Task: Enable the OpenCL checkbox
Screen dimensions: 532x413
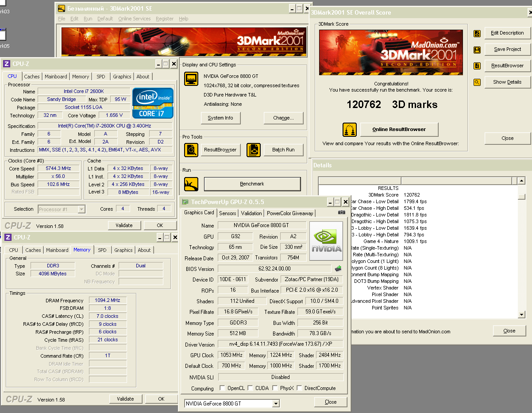Action: click(x=222, y=388)
